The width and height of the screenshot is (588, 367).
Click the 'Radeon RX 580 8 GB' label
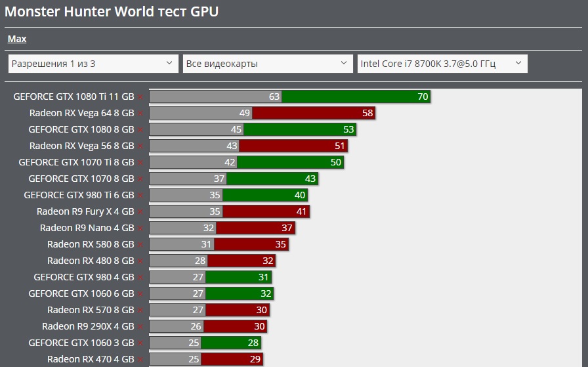pyautogui.click(x=91, y=244)
